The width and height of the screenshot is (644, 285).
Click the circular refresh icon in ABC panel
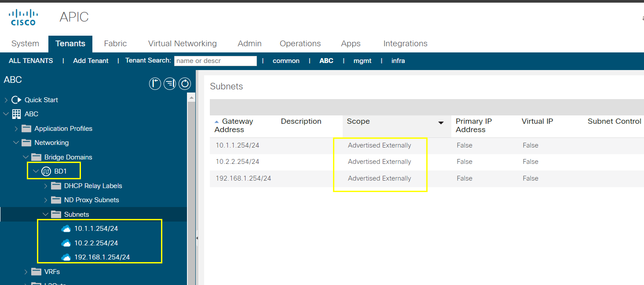pos(185,83)
